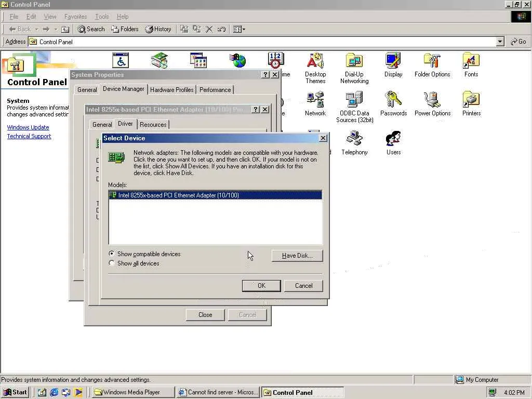Viewport: 532px width, 399px height.
Task: Click the Undo toolbar icon
Action: tap(221, 29)
